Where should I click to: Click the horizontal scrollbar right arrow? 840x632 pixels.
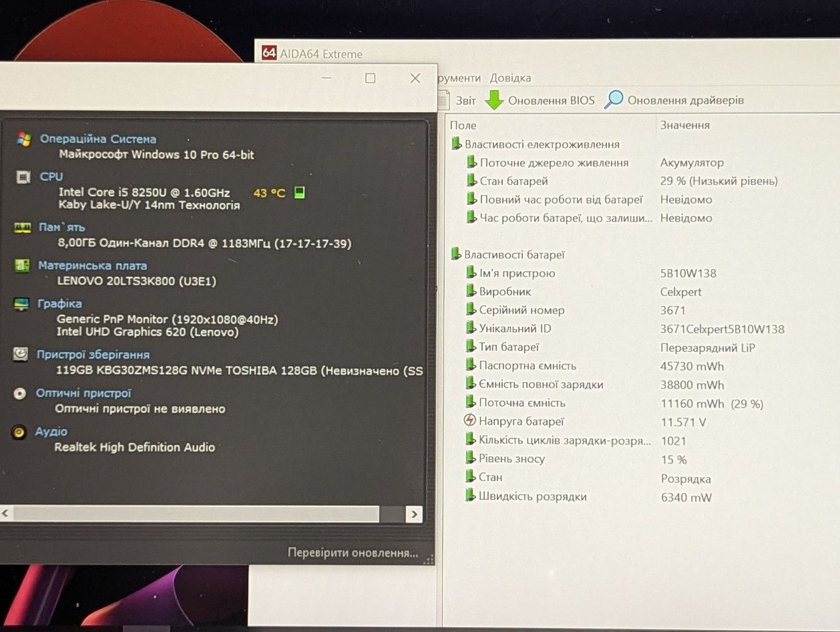point(414,514)
